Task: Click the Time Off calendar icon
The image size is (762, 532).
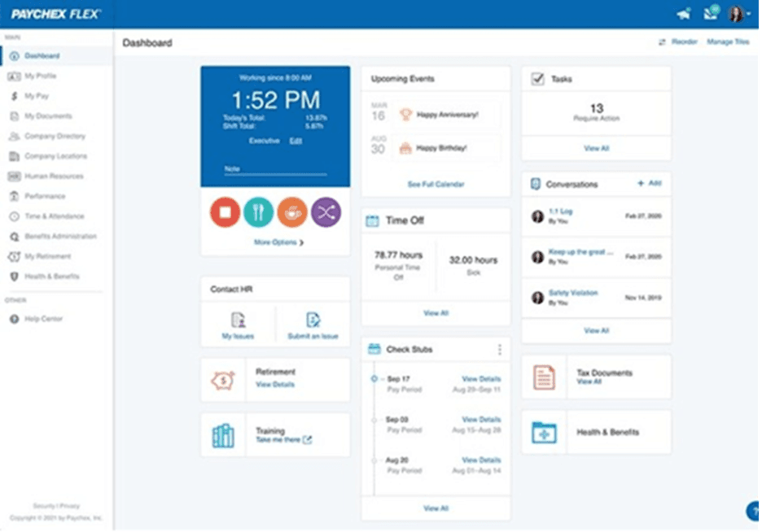Action: [x=372, y=221]
